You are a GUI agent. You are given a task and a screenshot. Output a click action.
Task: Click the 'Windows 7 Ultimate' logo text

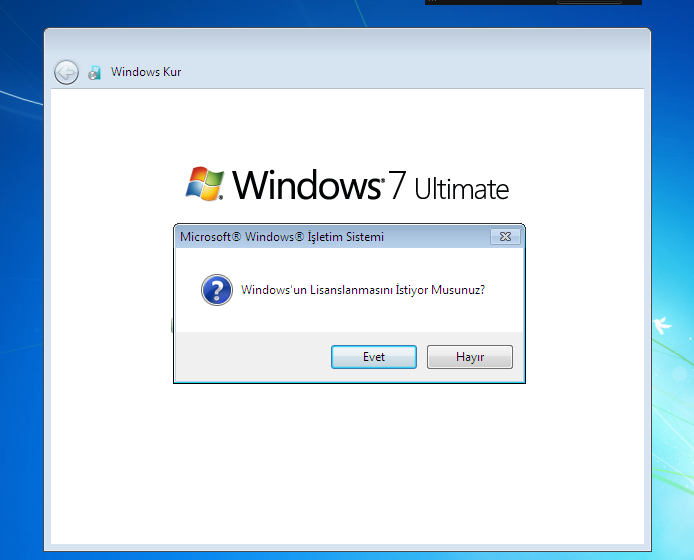point(371,186)
